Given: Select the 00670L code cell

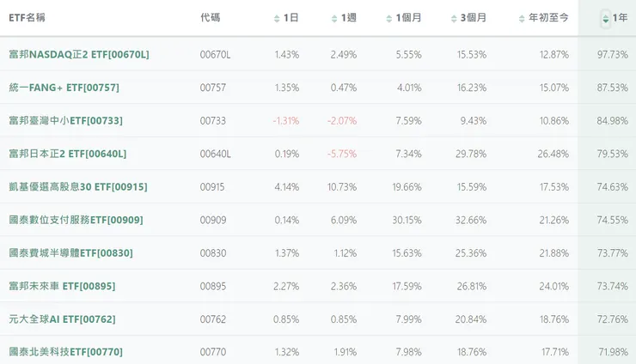Looking at the screenshot, I should pos(215,54).
